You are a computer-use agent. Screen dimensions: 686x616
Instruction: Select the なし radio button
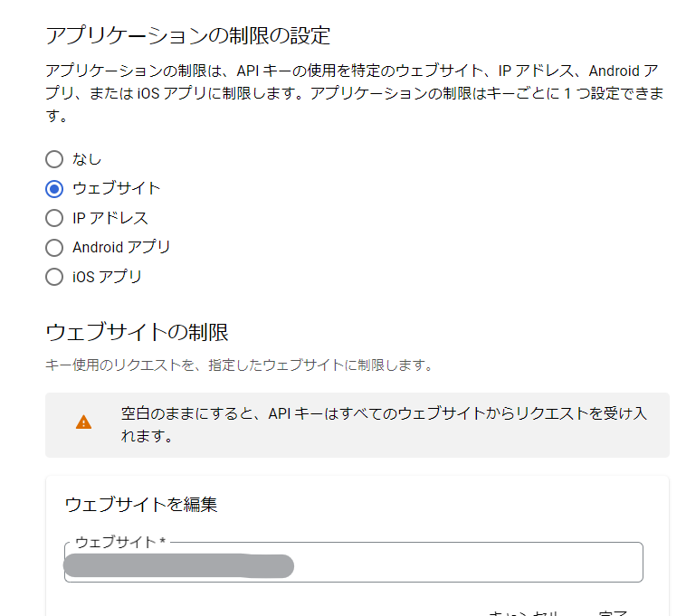click(54, 159)
